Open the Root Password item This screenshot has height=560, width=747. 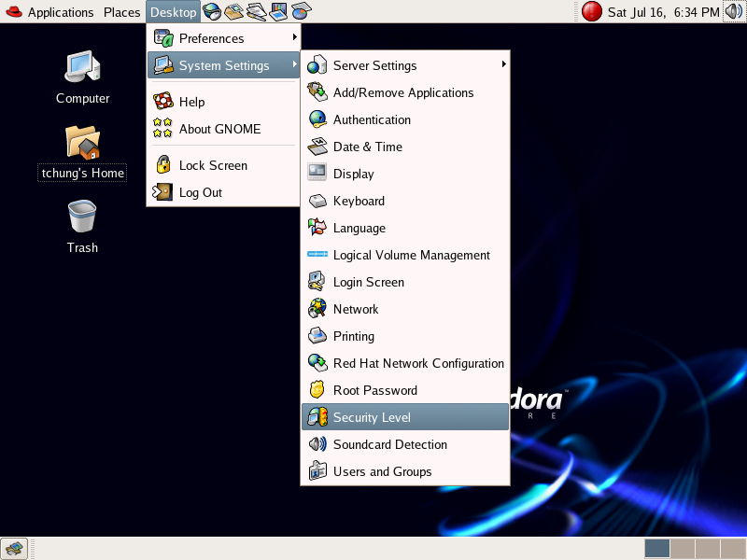tap(405, 390)
